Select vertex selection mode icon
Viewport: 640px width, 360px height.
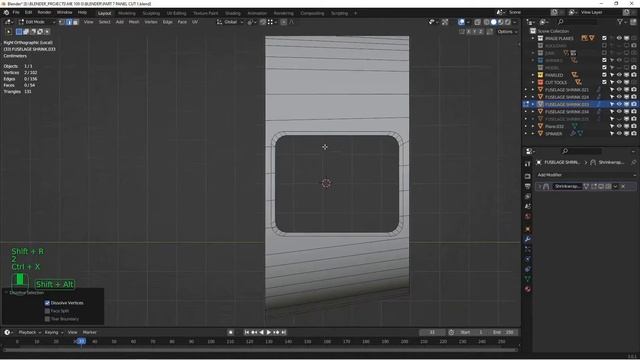[x=62, y=22]
